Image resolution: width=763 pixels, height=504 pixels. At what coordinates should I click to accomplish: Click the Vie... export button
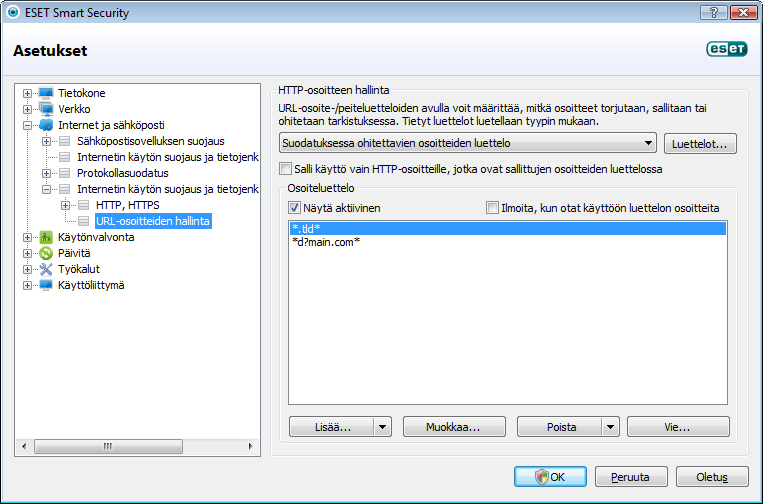tap(678, 427)
